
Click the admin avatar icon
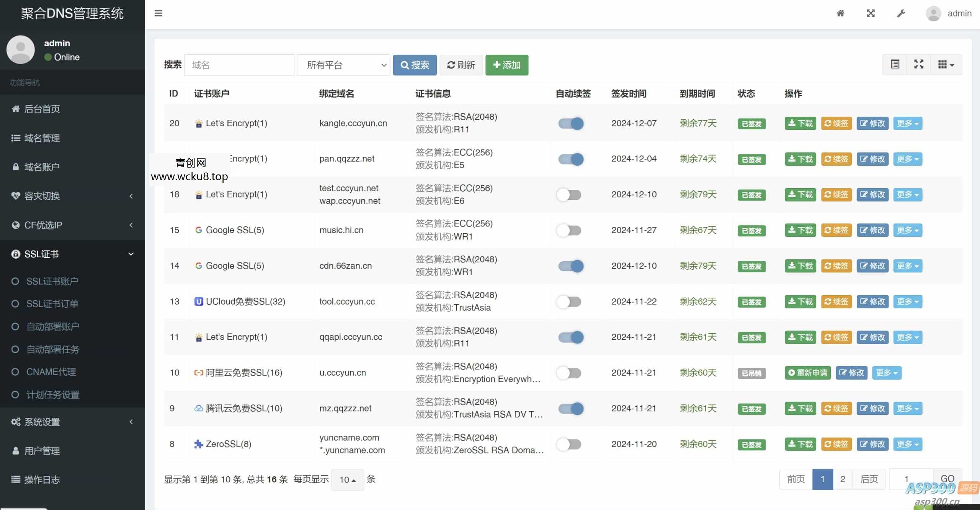[x=934, y=13]
